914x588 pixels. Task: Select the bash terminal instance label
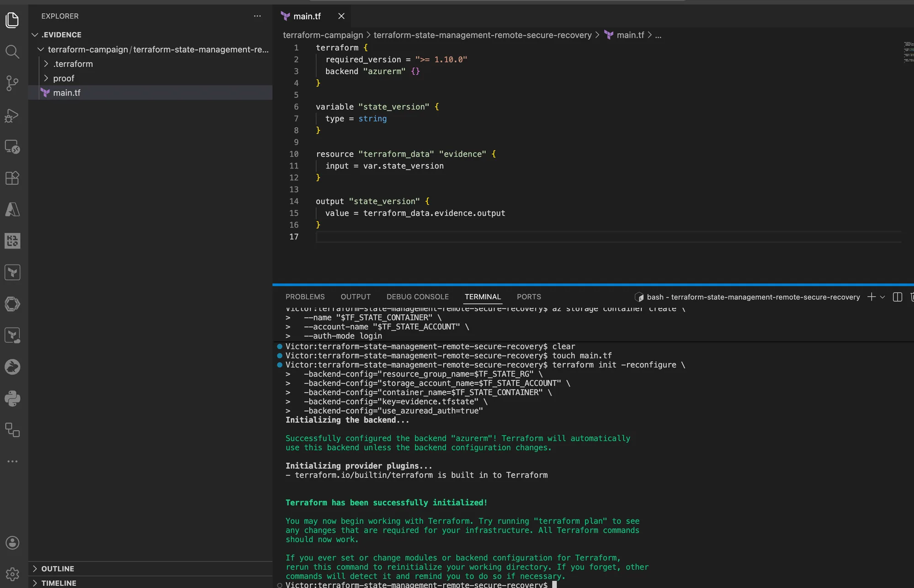pyautogui.click(x=748, y=297)
